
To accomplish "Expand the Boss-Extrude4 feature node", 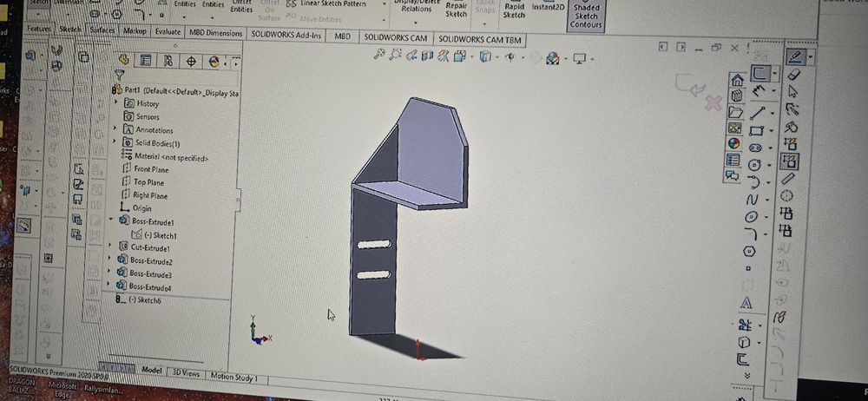I will (108, 284).
